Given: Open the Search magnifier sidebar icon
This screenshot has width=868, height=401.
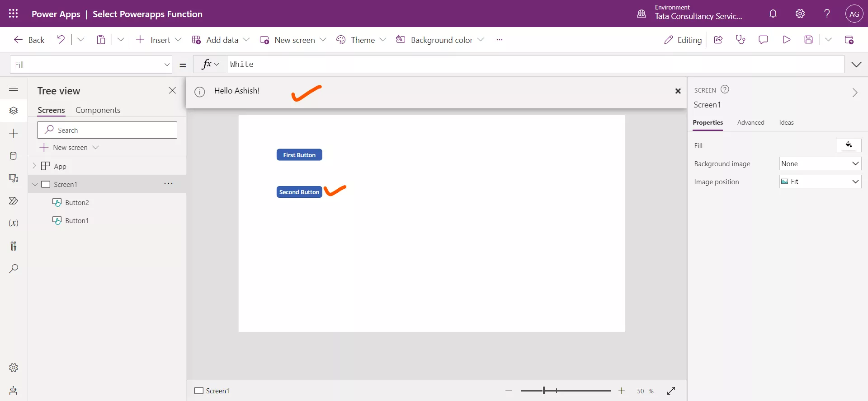Looking at the screenshot, I should tap(14, 269).
